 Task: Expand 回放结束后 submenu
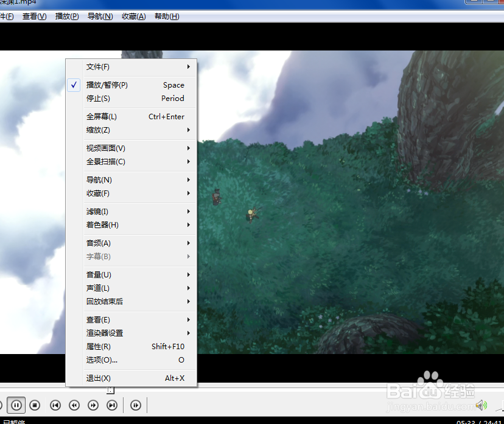[131, 302]
